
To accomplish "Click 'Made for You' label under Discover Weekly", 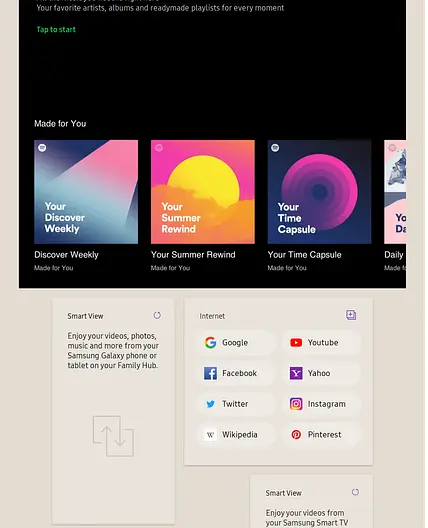I will point(54,268).
